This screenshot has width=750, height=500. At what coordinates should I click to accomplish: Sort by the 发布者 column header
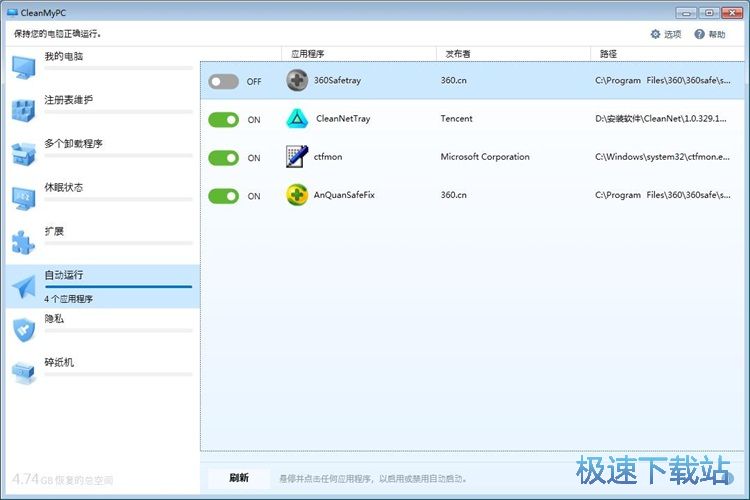tap(458, 54)
